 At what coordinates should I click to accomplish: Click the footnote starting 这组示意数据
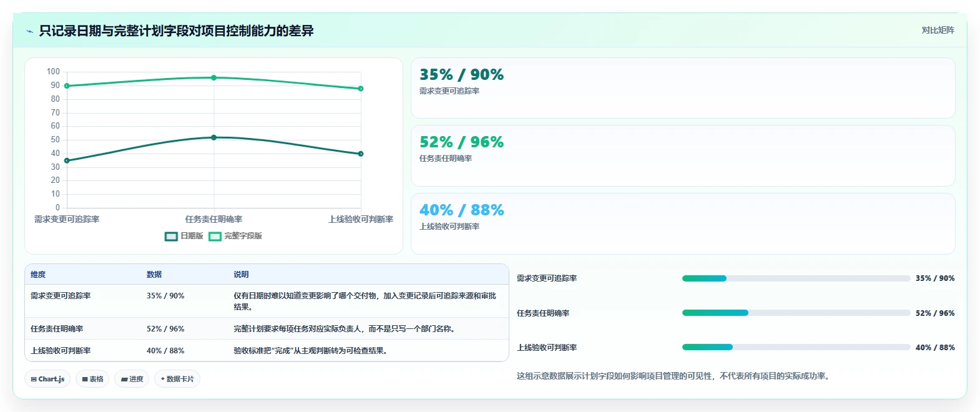pos(675,376)
